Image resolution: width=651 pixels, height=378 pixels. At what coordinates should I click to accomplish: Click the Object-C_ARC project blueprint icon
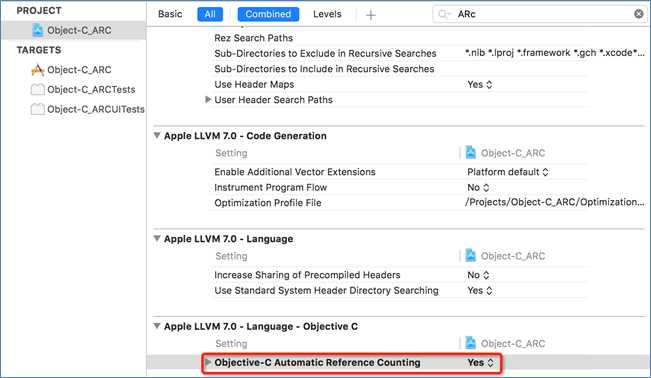click(x=38, y=30)
